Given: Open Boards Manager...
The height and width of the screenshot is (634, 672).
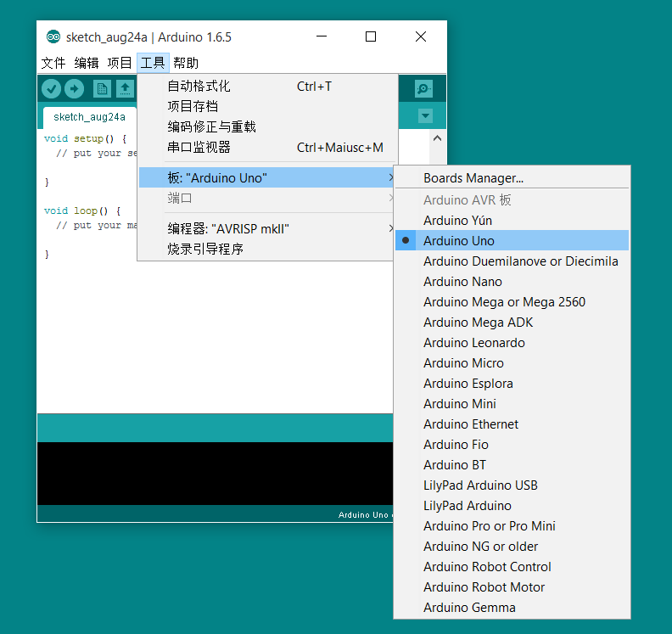Looking at the screenshot, I should pos(473,178).
